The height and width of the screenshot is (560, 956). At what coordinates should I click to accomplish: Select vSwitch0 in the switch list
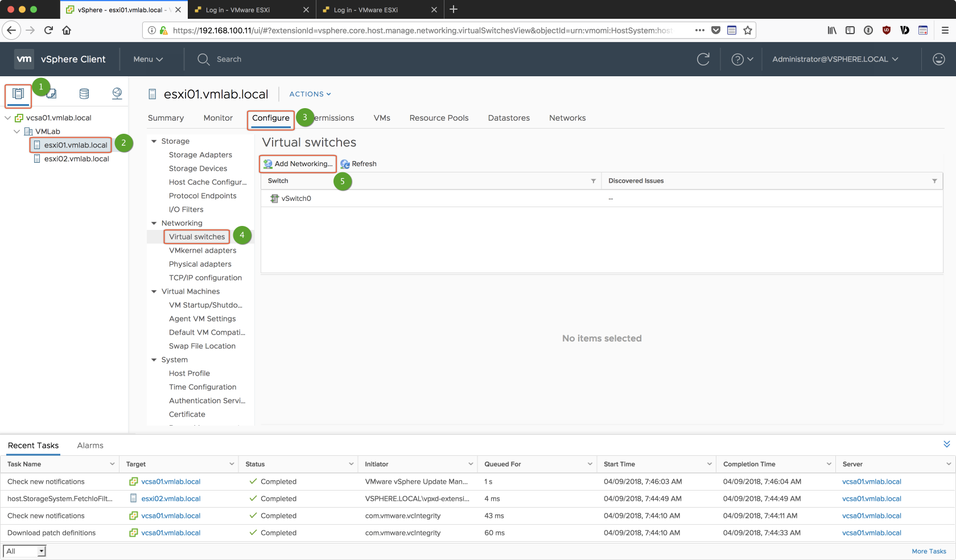(296, 199)
